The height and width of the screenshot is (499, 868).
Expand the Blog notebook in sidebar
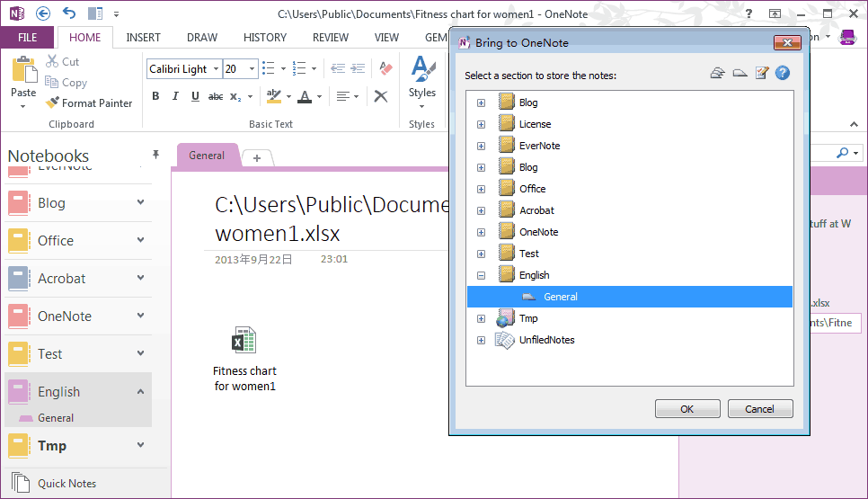click(140, 202)
